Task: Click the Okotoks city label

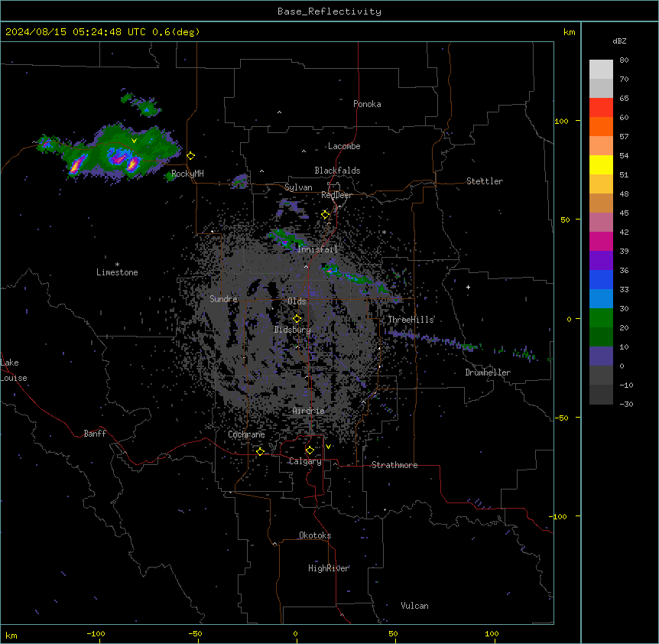Action: [315, 535]
